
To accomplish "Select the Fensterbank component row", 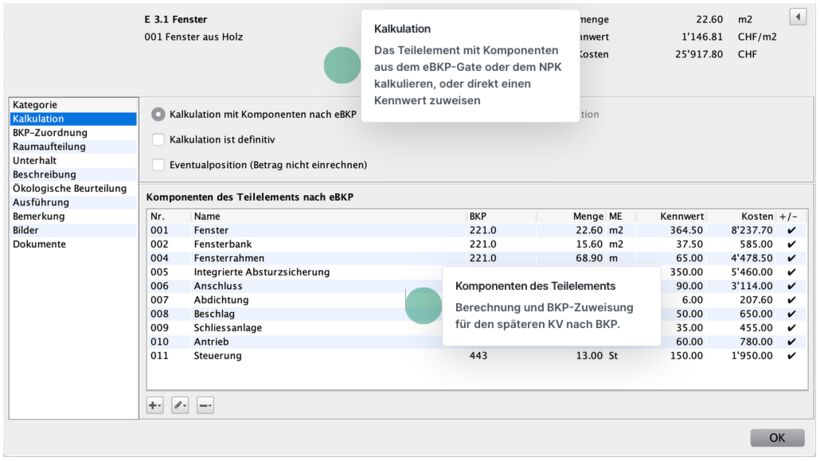I will pyautogui.click(x=300, y=244).
